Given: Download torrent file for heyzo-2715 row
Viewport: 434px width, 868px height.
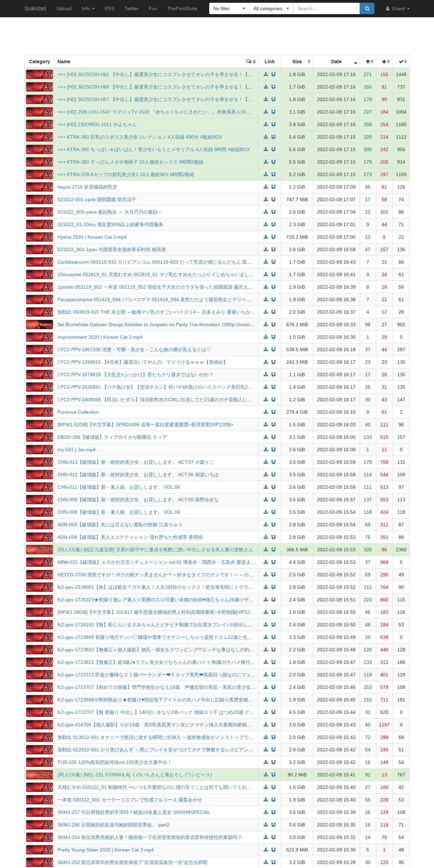Looking at the screenshot, I should [x=266, y=187].
